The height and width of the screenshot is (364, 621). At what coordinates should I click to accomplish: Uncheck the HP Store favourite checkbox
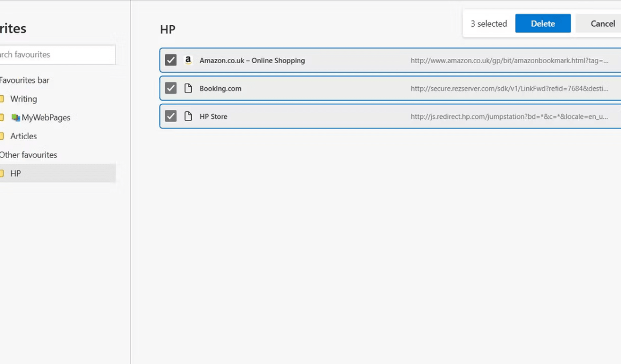point(171,116)
